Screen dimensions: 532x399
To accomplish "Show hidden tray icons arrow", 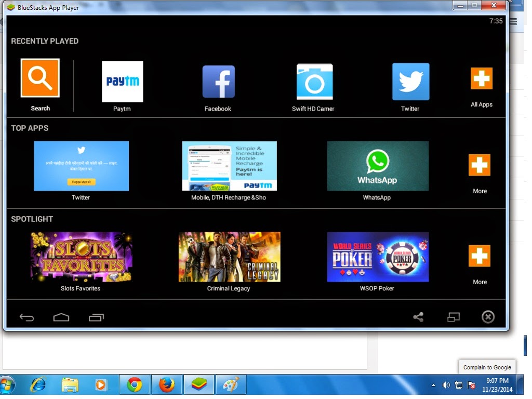I will tap(433, 385).
